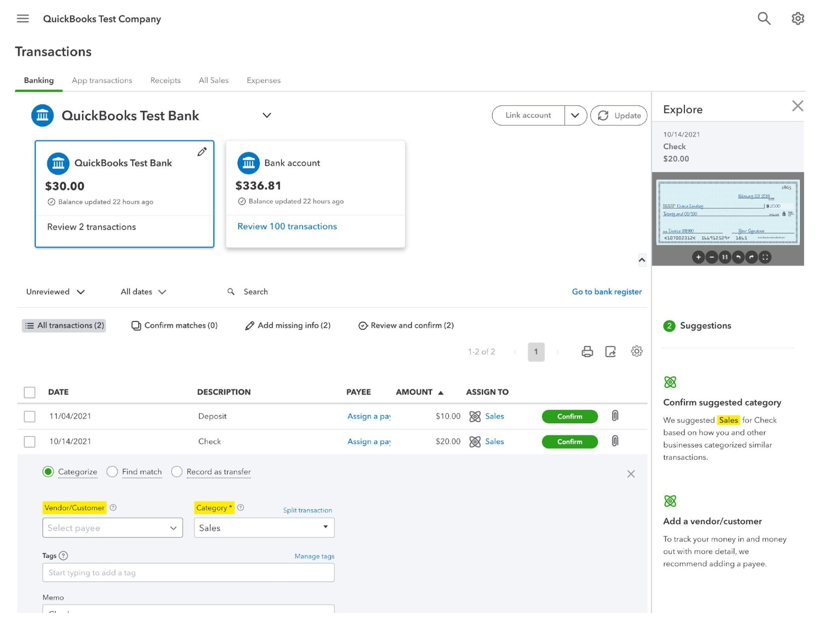Print the transactions list
Screen dimensions: 840x619
tap(587, 352)
